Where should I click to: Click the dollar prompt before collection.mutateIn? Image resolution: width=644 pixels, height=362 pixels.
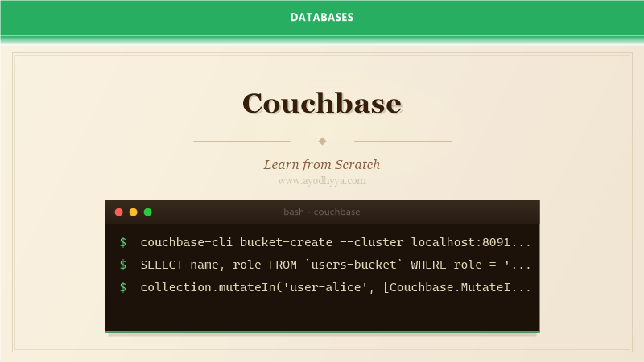point(123,287)
